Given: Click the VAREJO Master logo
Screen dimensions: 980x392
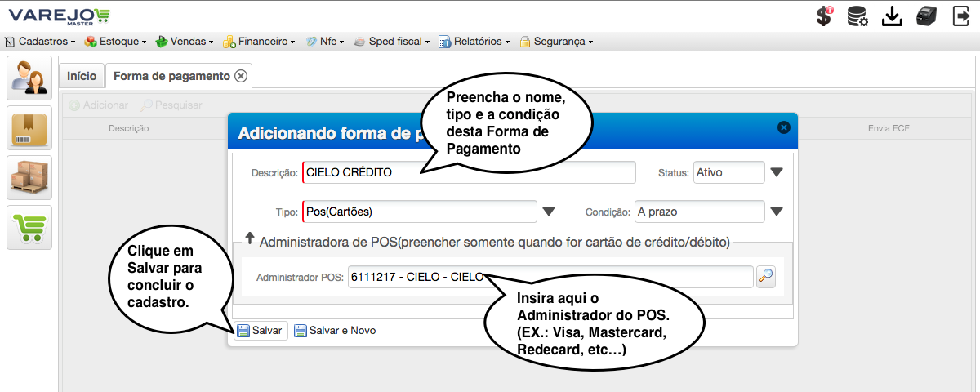Looking at the screenshot, I should tap(59, 16).
